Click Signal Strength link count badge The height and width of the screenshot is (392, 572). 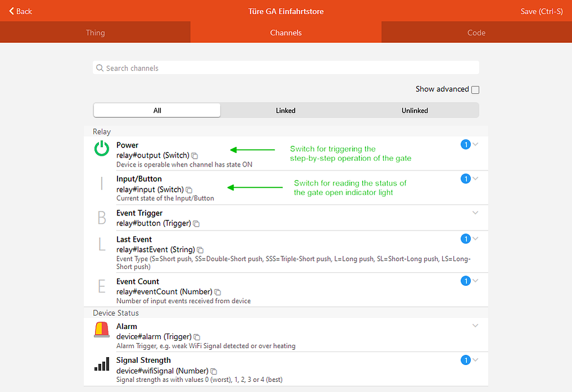point(466,361)
